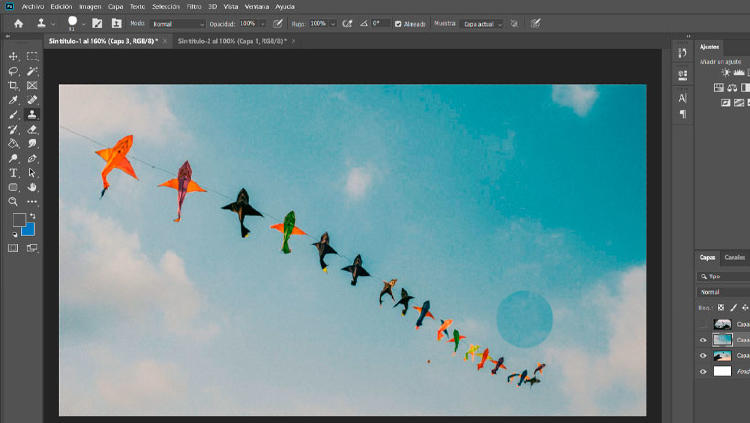Viewport: 750px width, 423px height.
Task: Add a Levels adjustment
Action: pos(739,73)
